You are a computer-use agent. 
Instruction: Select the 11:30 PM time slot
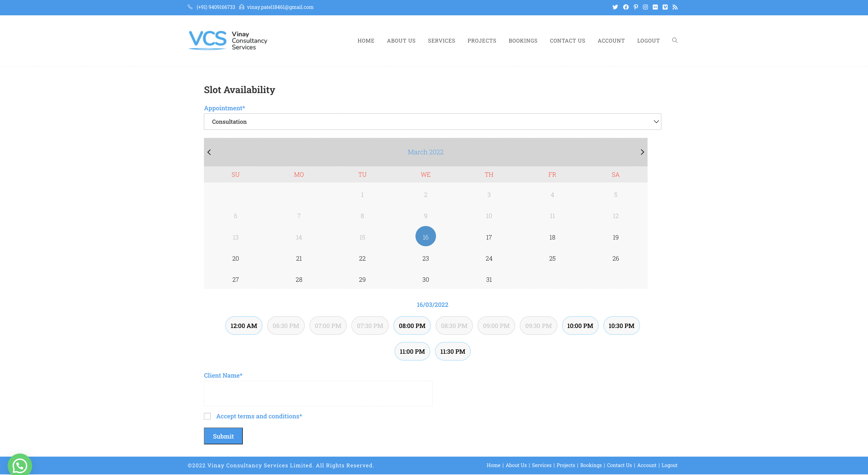[453, 351]
